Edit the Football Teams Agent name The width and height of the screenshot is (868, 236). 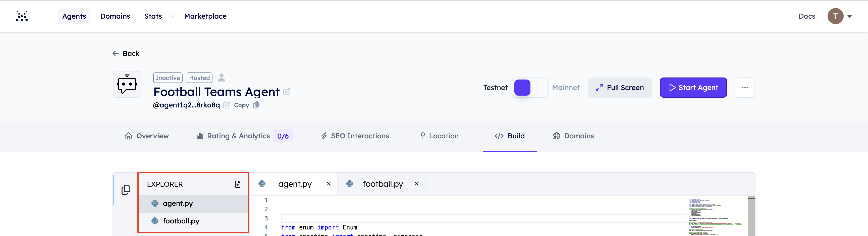pyautogui.click(x=287, y=92)
